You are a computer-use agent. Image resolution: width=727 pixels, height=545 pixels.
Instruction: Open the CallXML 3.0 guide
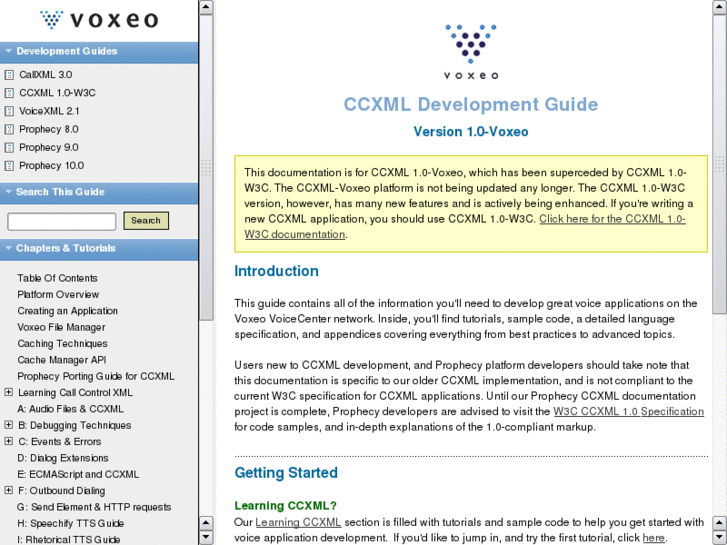point(45,75)
